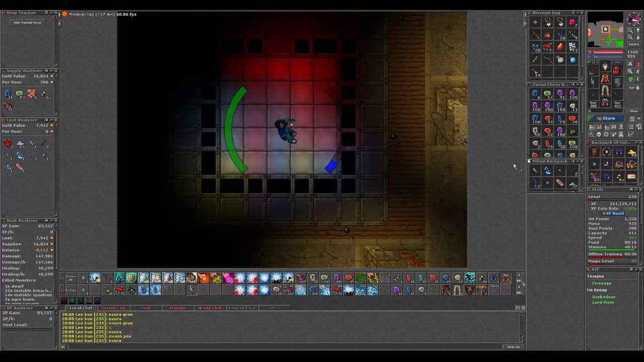644x362 pixels.
Task: Click the Stop button
Action: (634, 111)
